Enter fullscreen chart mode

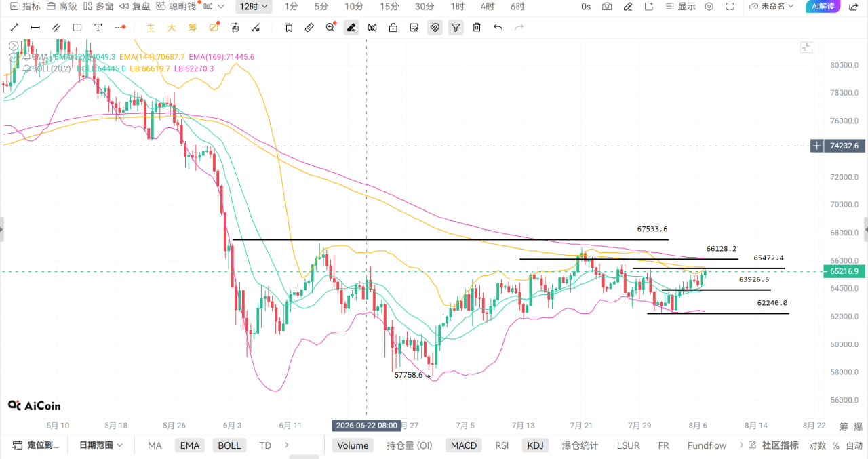click(x=730, y=7)
